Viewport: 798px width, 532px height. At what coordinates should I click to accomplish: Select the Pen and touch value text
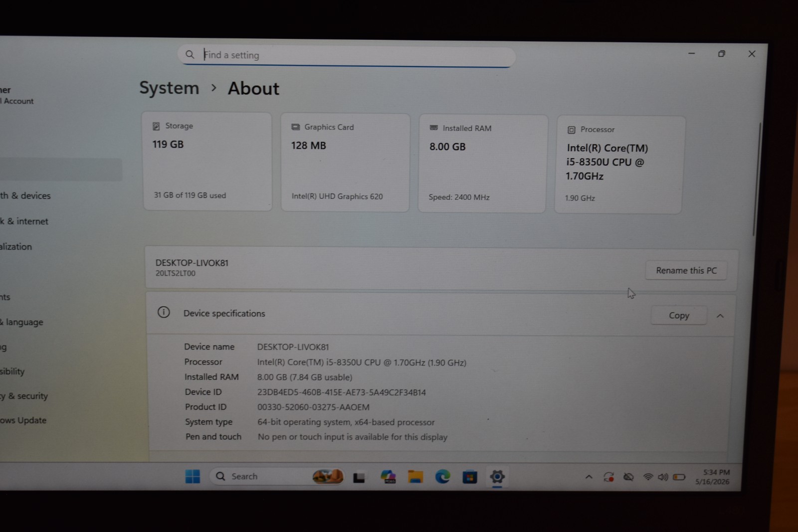point(353,437)
